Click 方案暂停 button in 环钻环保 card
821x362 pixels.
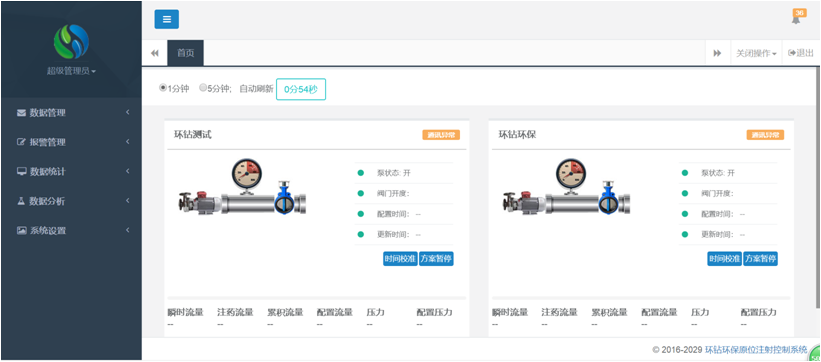(x=760, y=259)
